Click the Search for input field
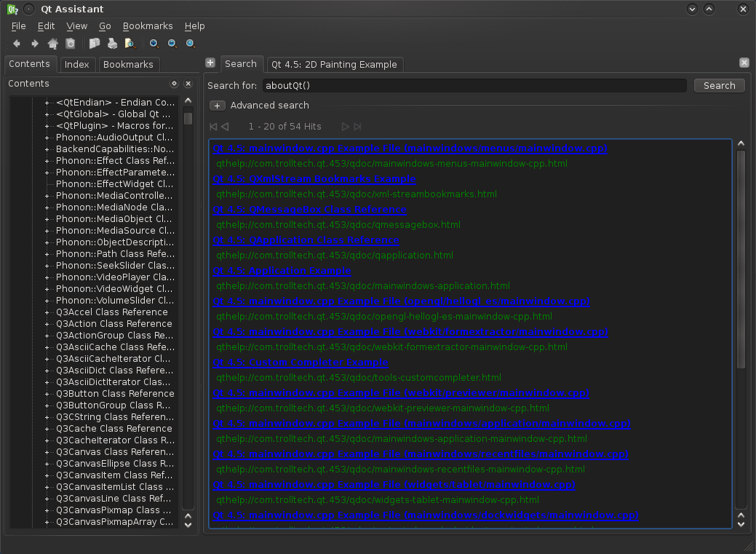This screenshot has width=756, height=554. 474,85
